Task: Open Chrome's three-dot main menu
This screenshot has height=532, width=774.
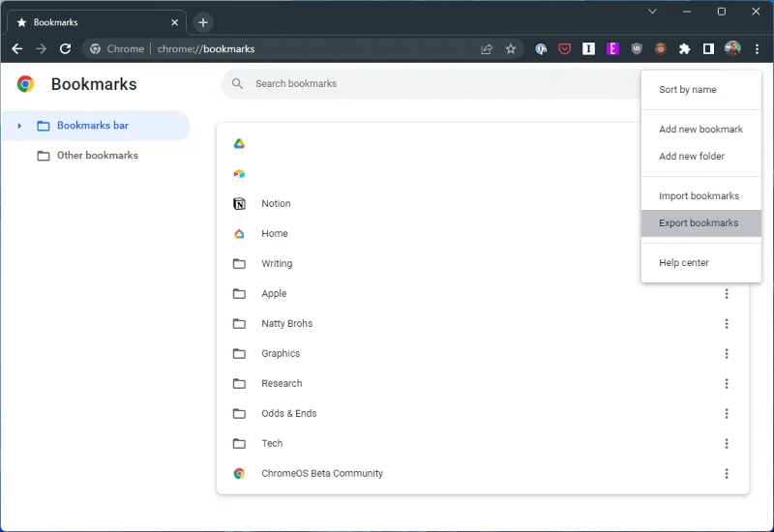Action: click(x=757, y=48)
